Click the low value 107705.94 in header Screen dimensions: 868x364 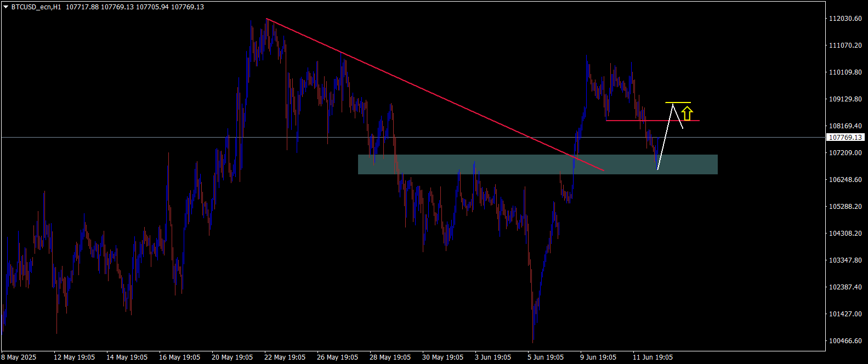[152, 7]
